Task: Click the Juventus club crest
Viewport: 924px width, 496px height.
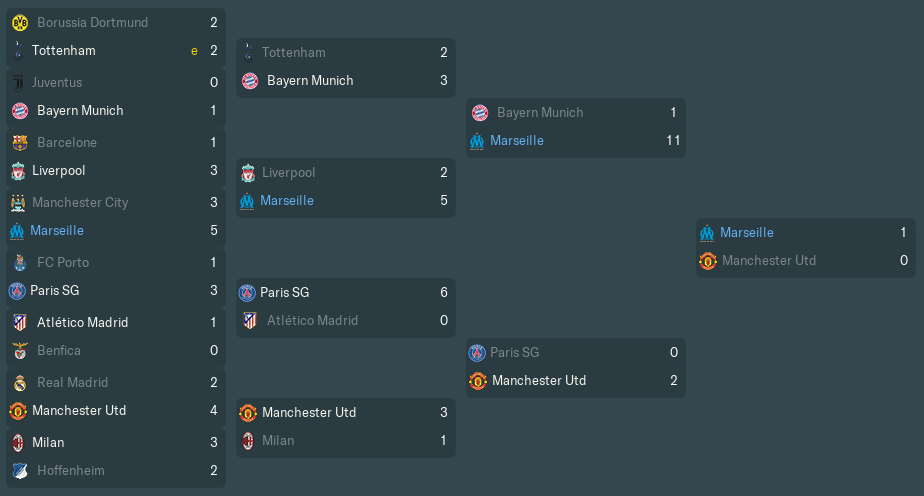Action: [x=18, y=82]
